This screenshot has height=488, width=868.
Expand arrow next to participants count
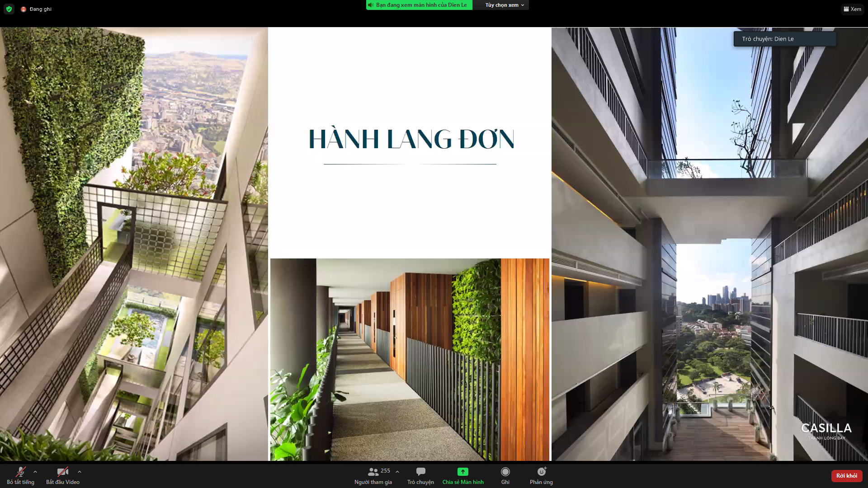[397, 472]
